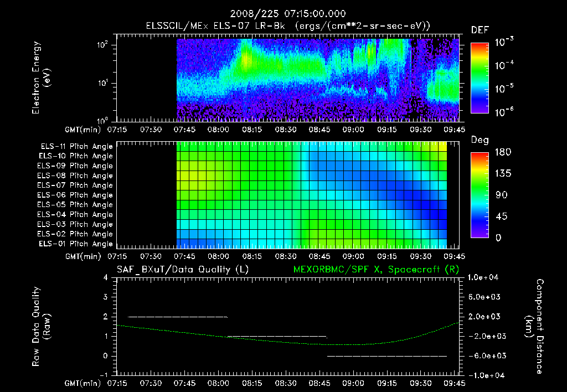Click the 180 tick on Deg colorbar
The width and height of the screenshot is (567, 392).
503,152
